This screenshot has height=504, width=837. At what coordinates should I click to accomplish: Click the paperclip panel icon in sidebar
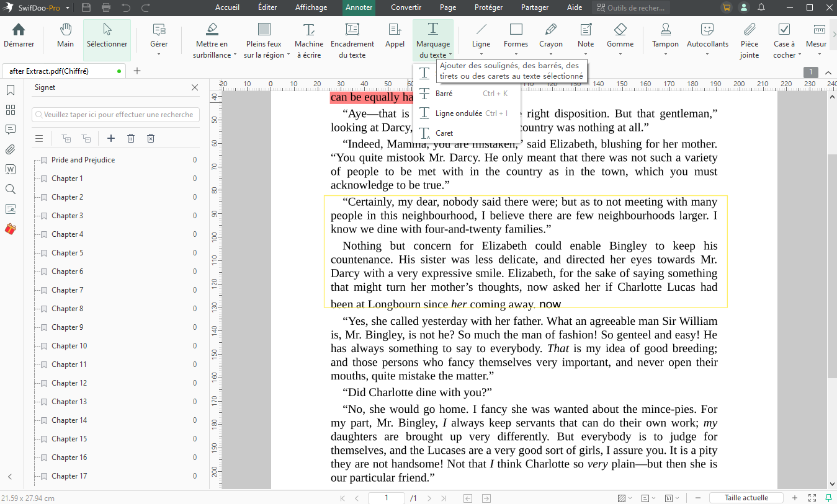point(10,149)
